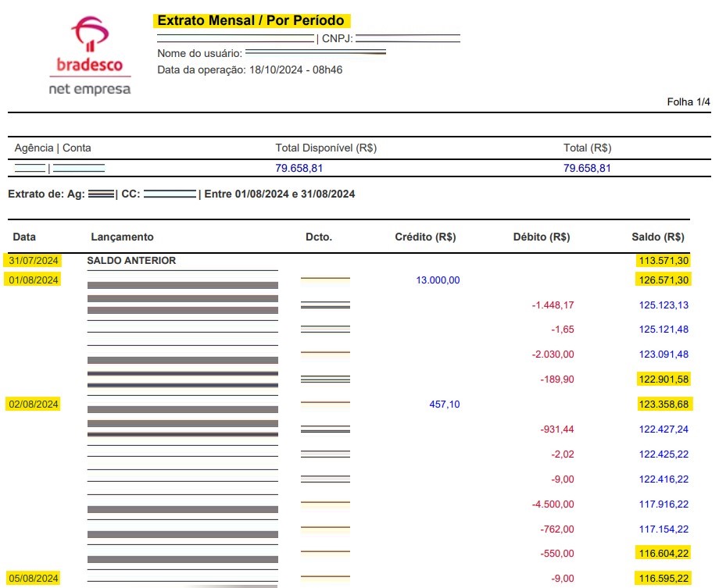Click the highlighted 'Extrato Mensal / Por Período' title
Viewport: 719px width, 588px height.
(252, 20)
